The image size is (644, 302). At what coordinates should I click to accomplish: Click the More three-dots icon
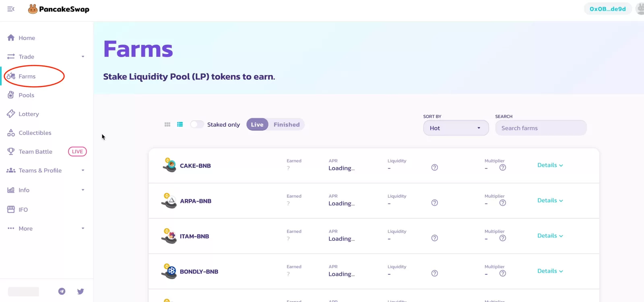(11, 228)
